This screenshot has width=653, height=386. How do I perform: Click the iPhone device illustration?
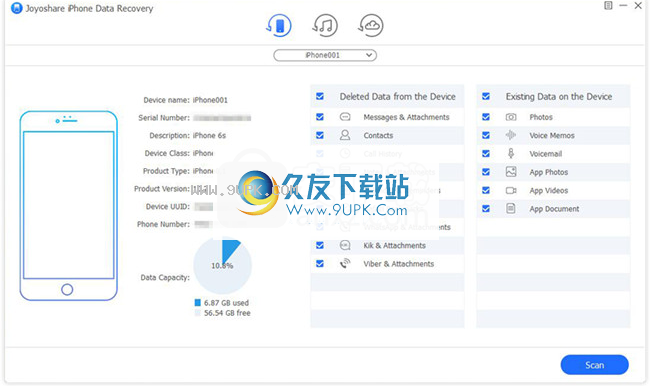[68, 206]
